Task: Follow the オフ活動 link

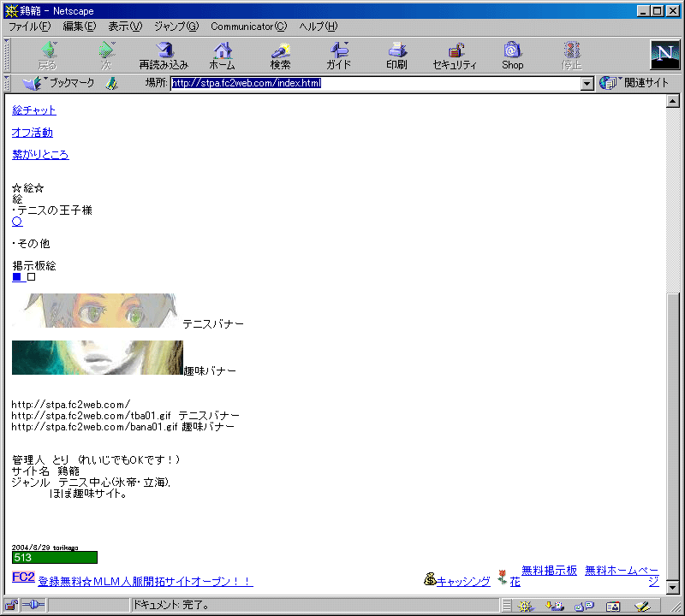Action: [x=33, y=133]
